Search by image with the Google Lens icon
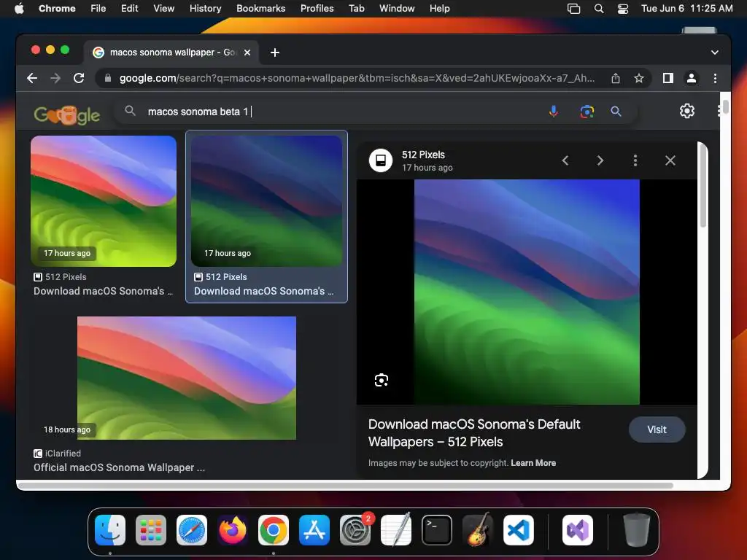Viewport: 747px width, 560px height. pos(587,112)
